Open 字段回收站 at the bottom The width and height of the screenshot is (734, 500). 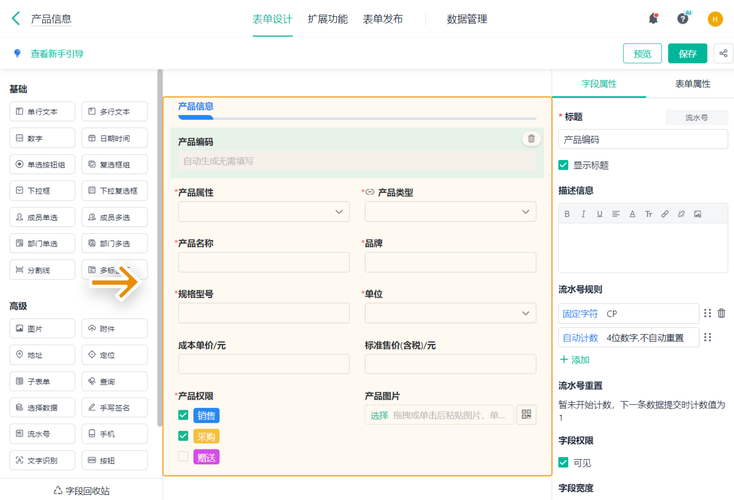81,491
